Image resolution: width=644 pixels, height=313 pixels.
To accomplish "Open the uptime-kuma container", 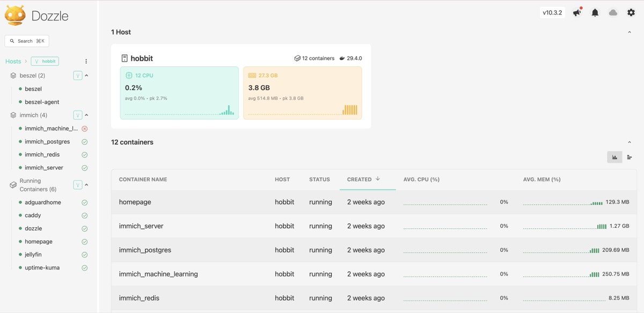I will coord(42,267).
